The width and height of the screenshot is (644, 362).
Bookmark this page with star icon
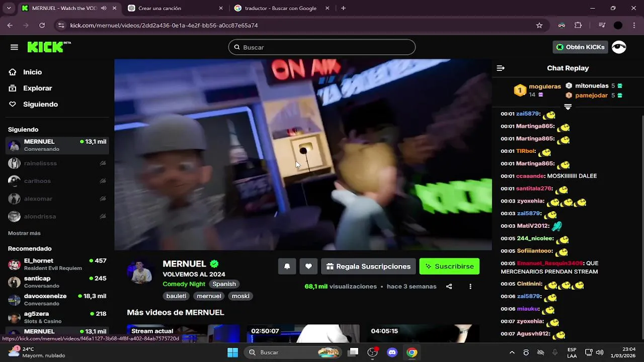point(539,25)
